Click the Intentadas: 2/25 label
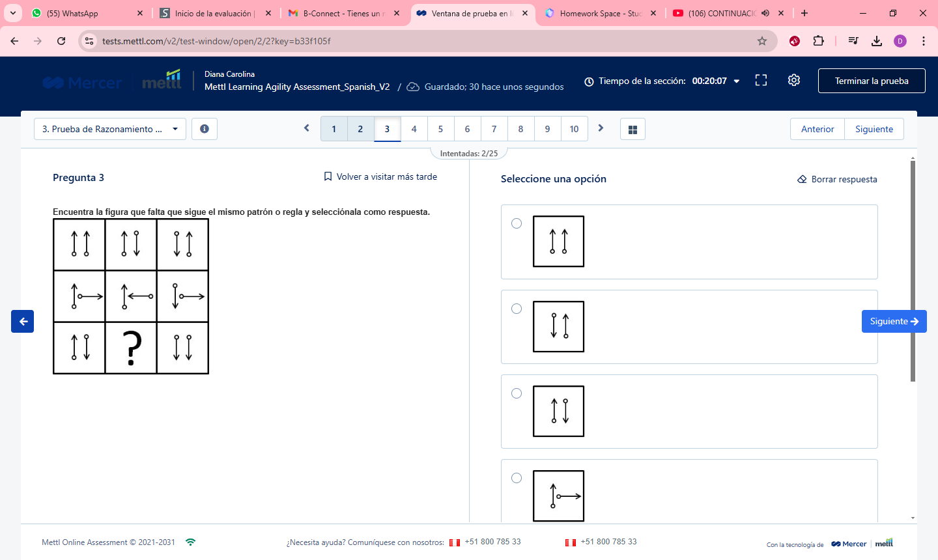Viewport: 938px width, 560px height. (x=469, y=154)
